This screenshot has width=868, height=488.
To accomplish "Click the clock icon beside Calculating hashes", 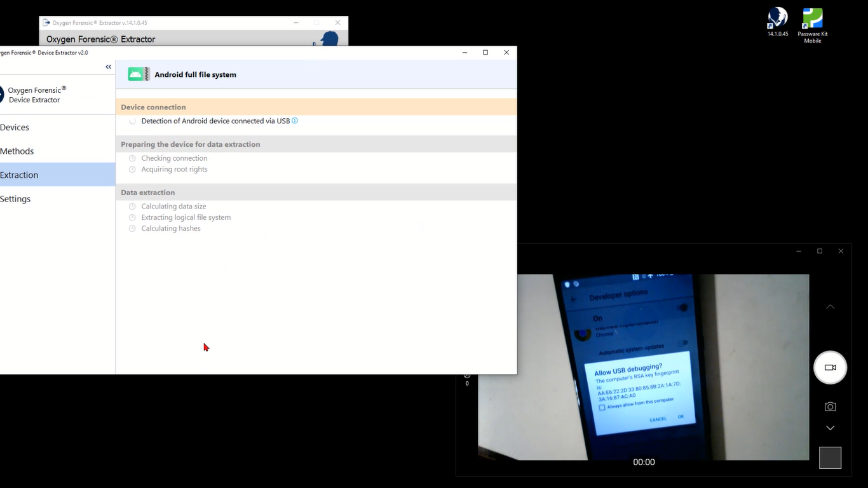I will pos(132,228).
